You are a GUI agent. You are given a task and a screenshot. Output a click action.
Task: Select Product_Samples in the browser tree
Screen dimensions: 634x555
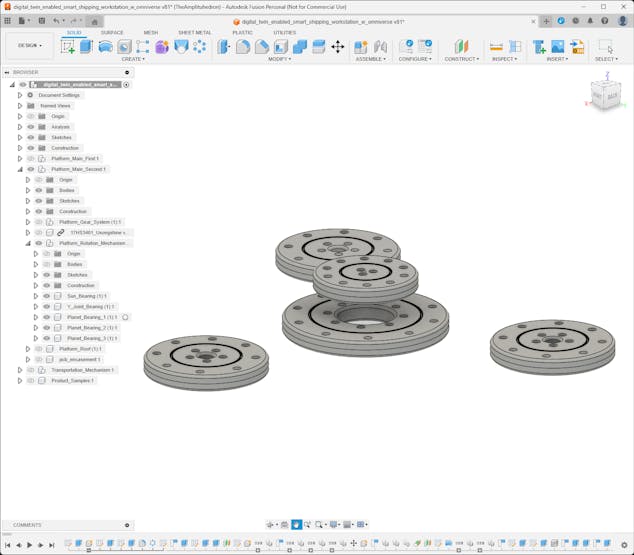click(72, 380)
